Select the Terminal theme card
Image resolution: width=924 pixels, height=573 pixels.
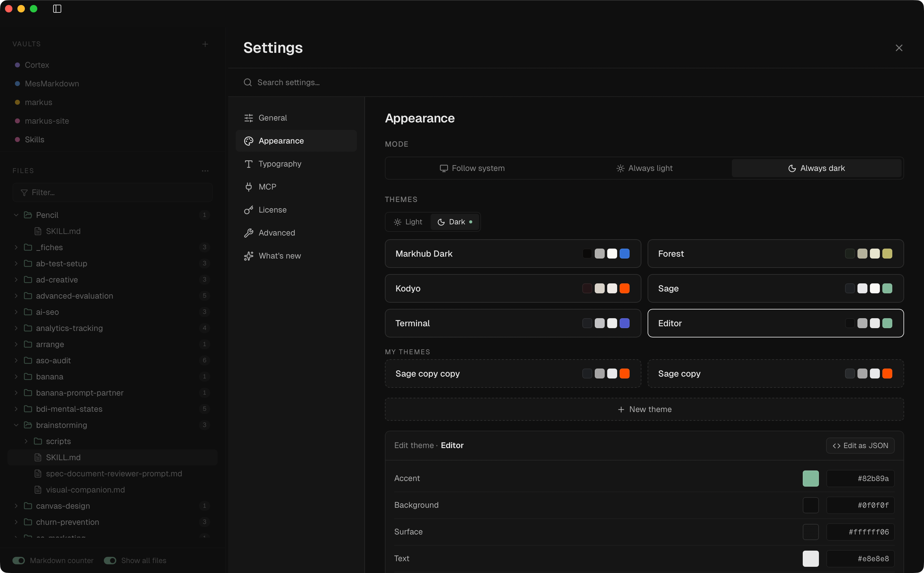513,323
